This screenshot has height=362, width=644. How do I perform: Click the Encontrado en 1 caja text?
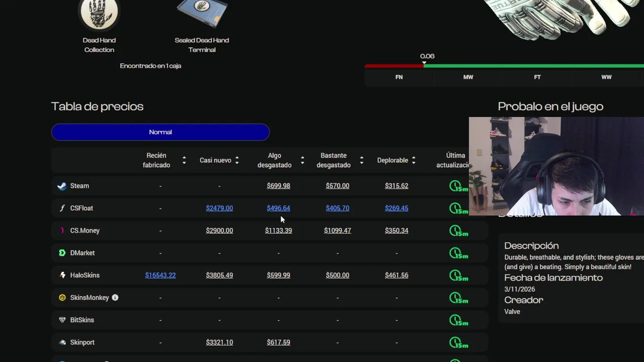150,66
